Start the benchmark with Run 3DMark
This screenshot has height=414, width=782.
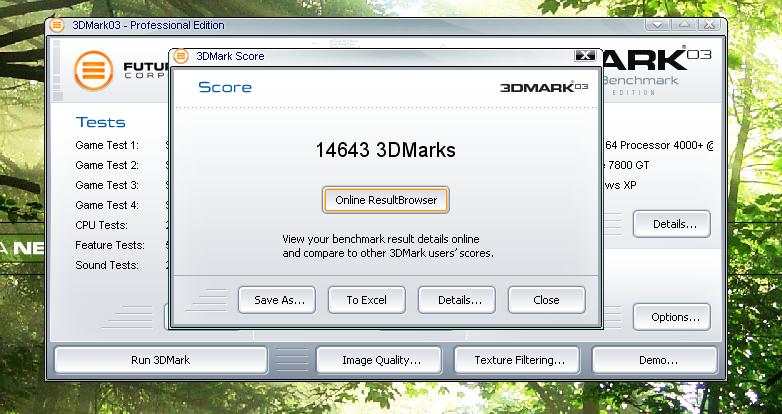point(161,360)
